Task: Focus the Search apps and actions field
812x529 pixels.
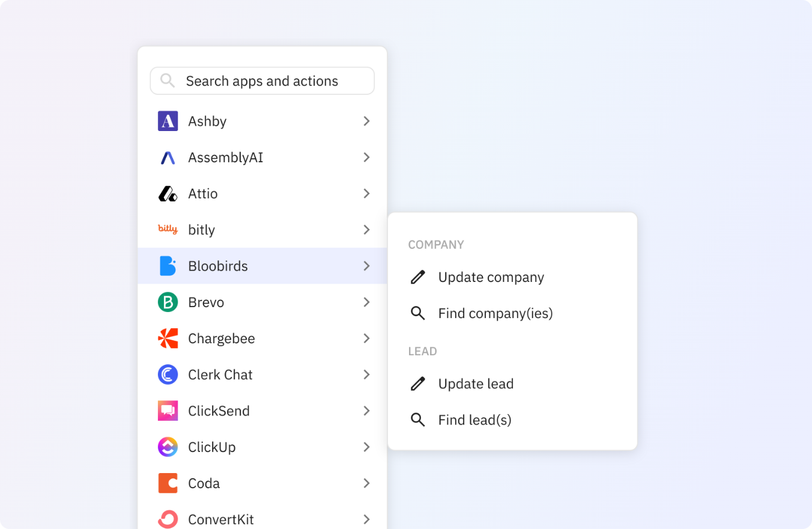Action: click(x=262, y=81)
